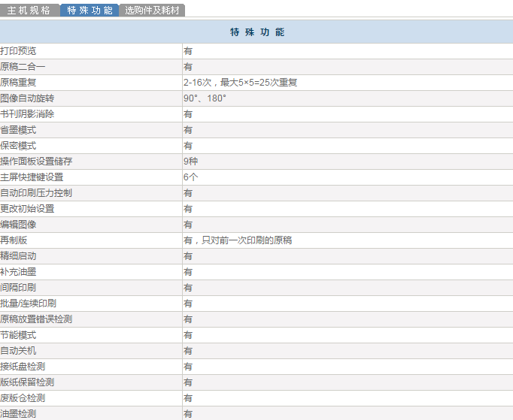Click the 特殊功能 table header
This screenshot has height=420, width=513.
coord(257,32)
